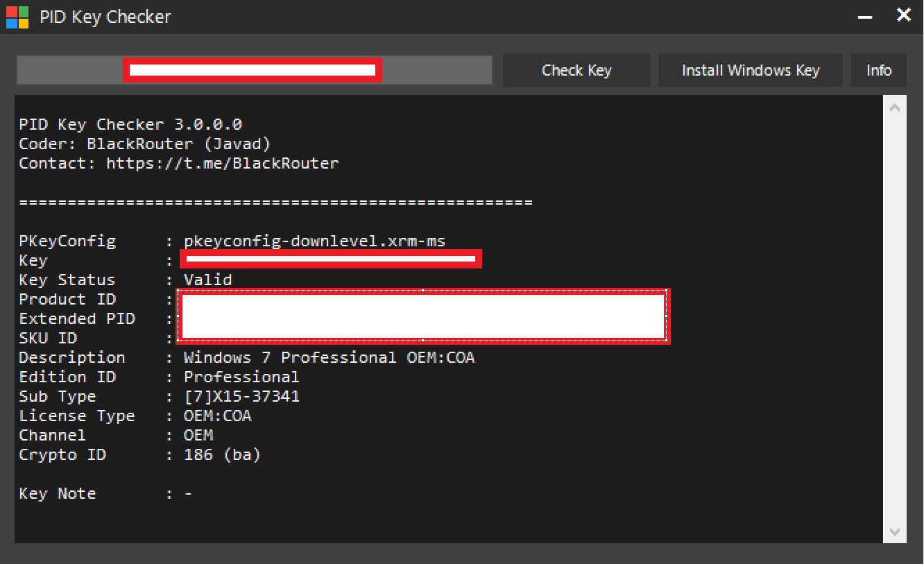Click the PID Key Checker title text
This screenshot has width=924, height=564.
coord(105,17)
